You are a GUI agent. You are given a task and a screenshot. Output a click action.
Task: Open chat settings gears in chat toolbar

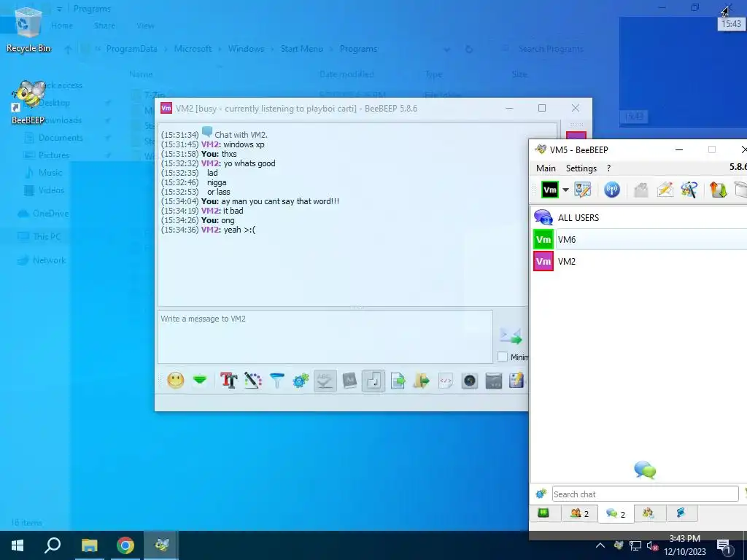click(301, 381)
